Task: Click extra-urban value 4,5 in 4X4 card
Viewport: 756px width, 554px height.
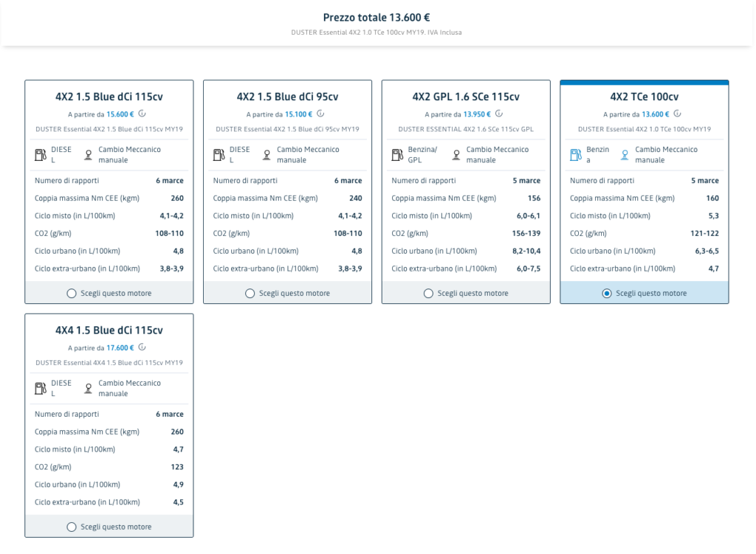Action: 179,502
